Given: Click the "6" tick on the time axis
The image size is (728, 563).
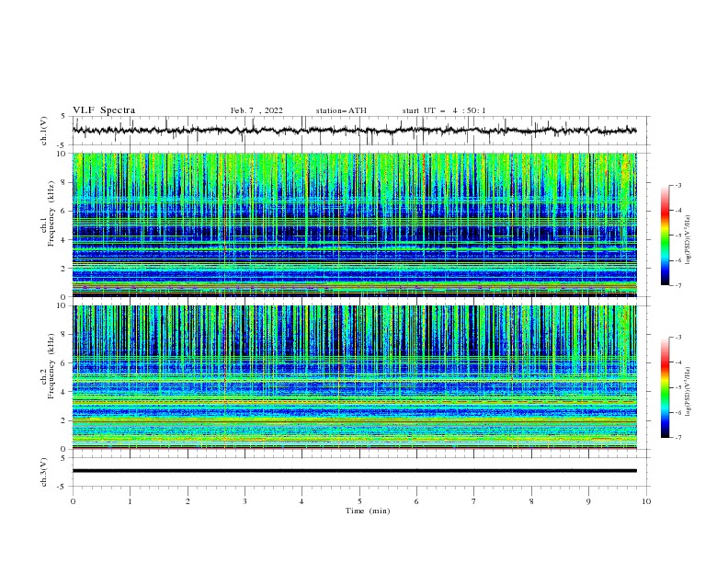Looking at the screenshot, I should pos(416,501).
